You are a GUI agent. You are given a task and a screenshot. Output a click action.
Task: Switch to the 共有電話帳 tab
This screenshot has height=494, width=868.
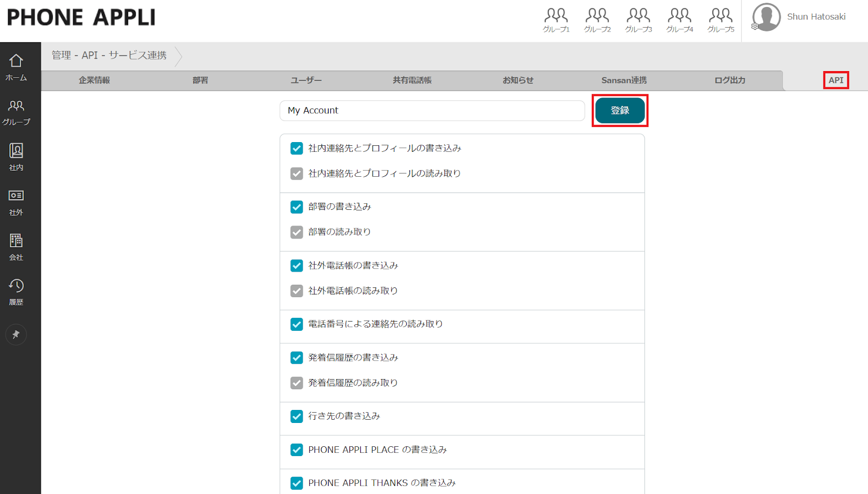[412, 80]
